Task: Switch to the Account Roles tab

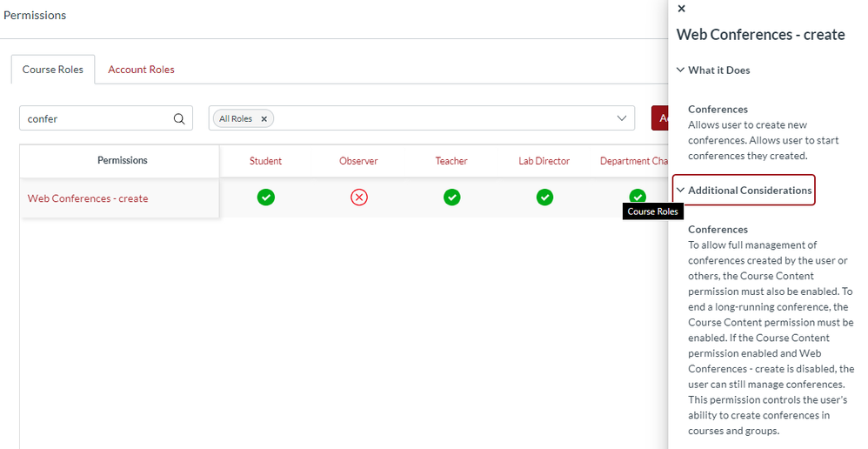Action: pyautogui.click(x=141, y=70)
